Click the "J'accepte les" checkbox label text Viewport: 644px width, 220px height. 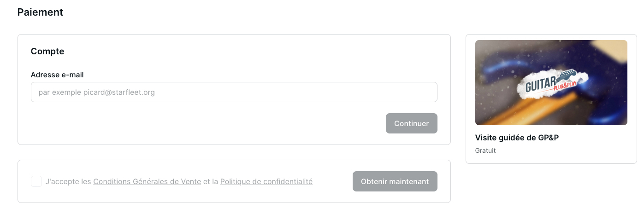[x=68, y=181]
